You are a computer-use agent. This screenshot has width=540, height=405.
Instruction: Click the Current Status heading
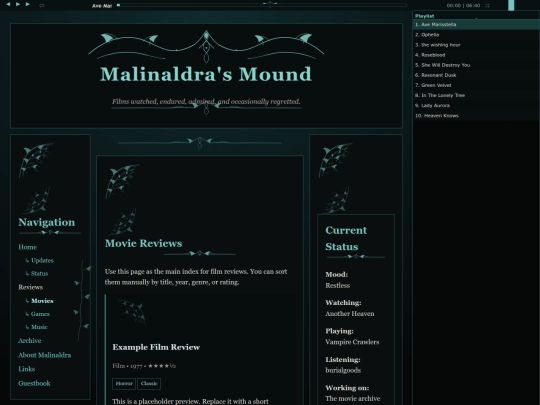coord(346,238)
